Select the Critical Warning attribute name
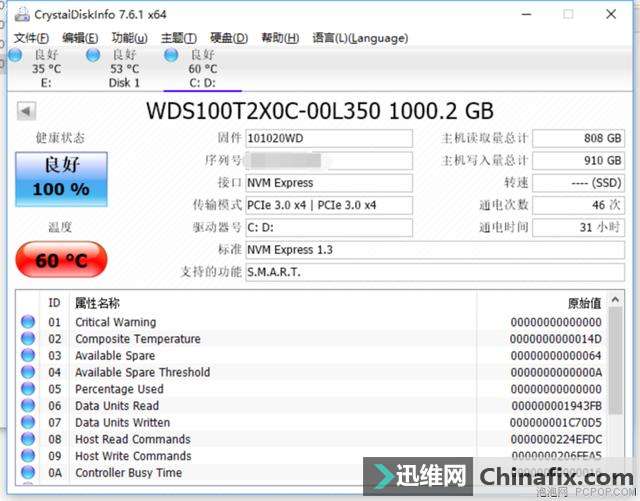The width and height of the screenshot is (640, 501). [116, 322]
